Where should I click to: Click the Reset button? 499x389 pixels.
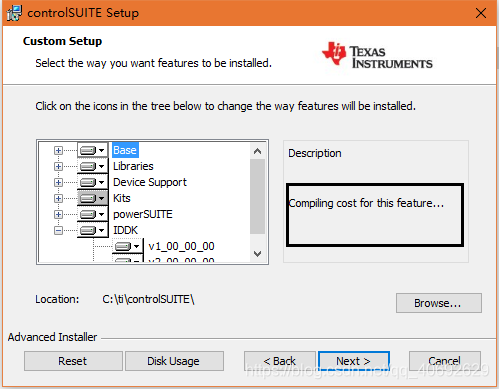73,361
